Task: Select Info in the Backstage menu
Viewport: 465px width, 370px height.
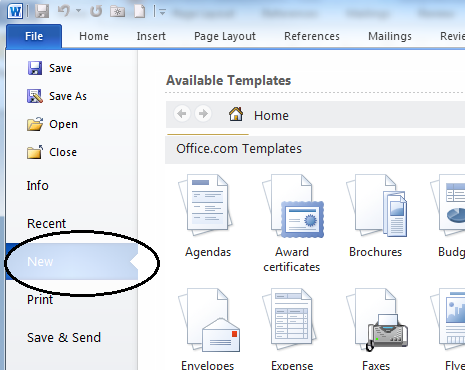Action: click(x=38, y=186)
